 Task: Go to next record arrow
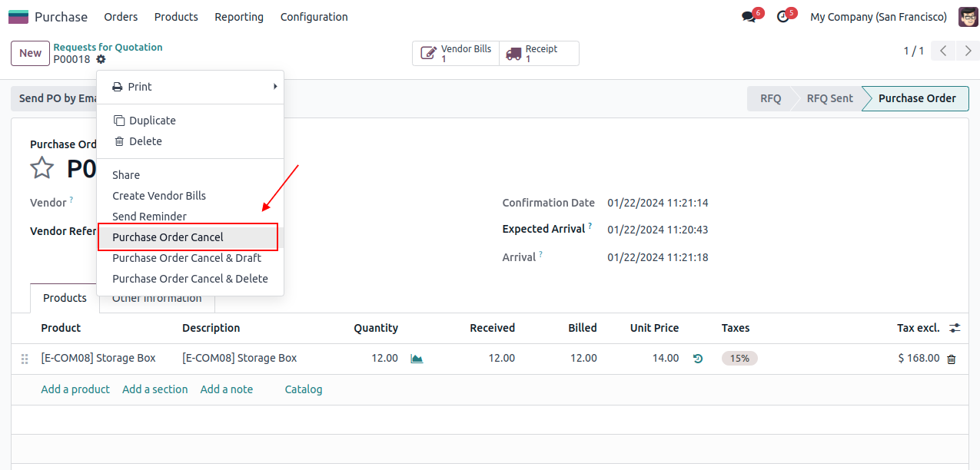pyautogui.click(x=967, y=51)
